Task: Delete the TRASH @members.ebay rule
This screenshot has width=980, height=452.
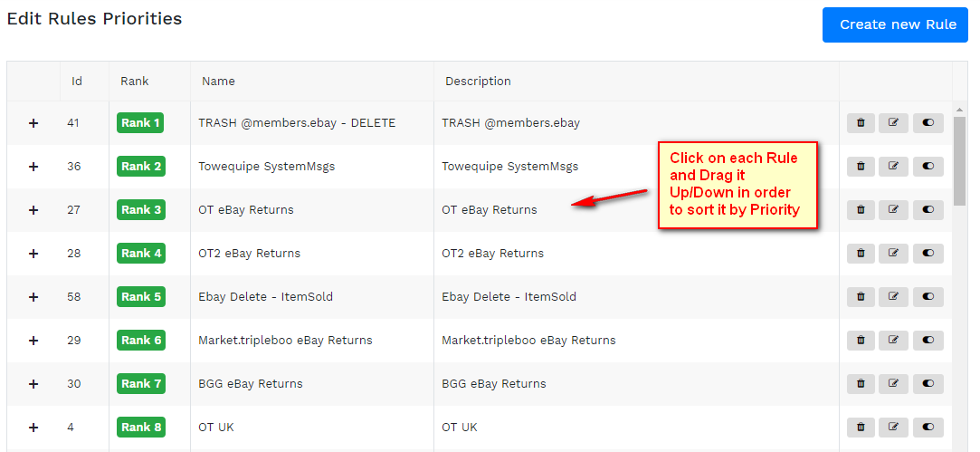Action: point(861,123)
